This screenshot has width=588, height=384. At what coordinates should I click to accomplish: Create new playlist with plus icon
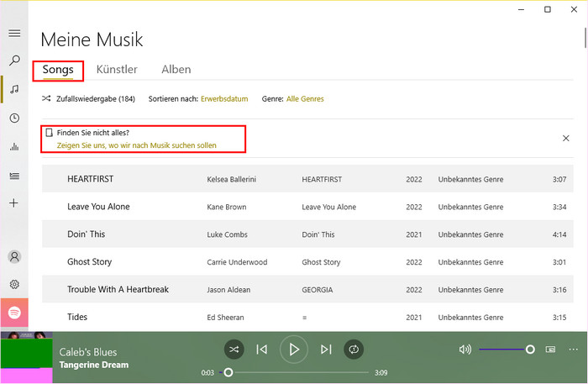(x=14, y=203)
